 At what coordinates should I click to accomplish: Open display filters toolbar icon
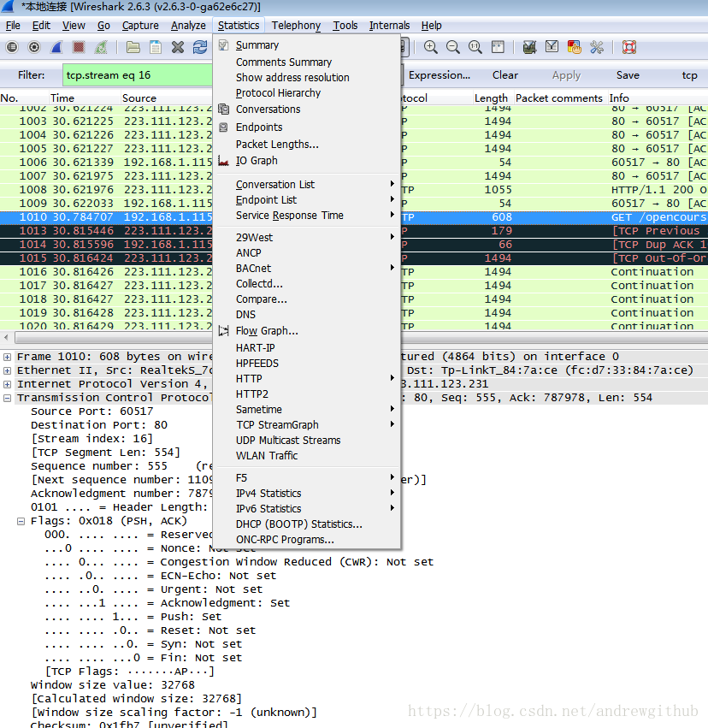(552, 47)
